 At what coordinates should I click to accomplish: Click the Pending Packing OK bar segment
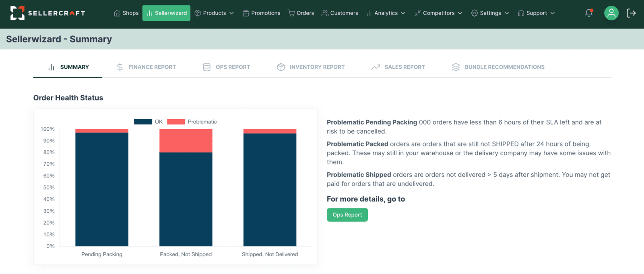click(x=102, y=190)
